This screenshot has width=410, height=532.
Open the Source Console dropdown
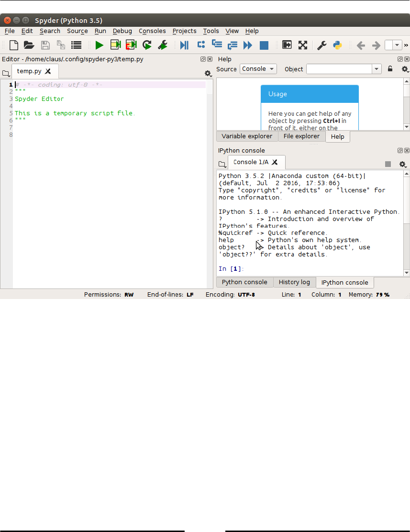click(x=258, y=69)
